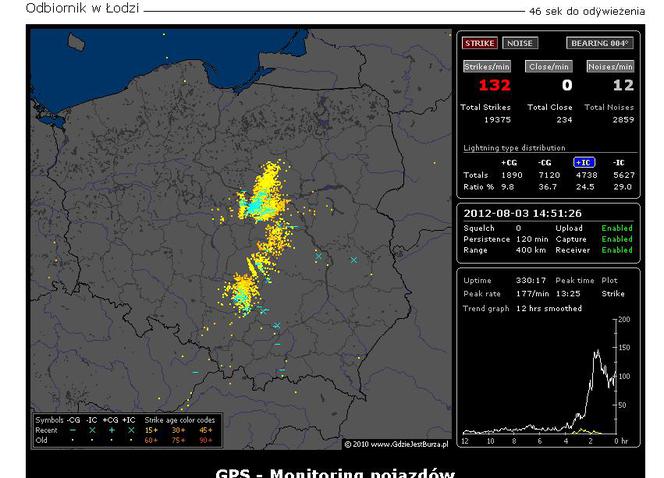Click the ratio value 36.7
The height and width of the screenshot is (478, 664).
coord(548,187)
